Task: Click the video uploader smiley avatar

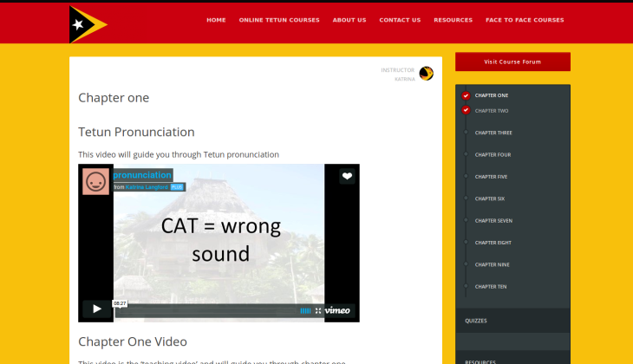Action: 95,182
